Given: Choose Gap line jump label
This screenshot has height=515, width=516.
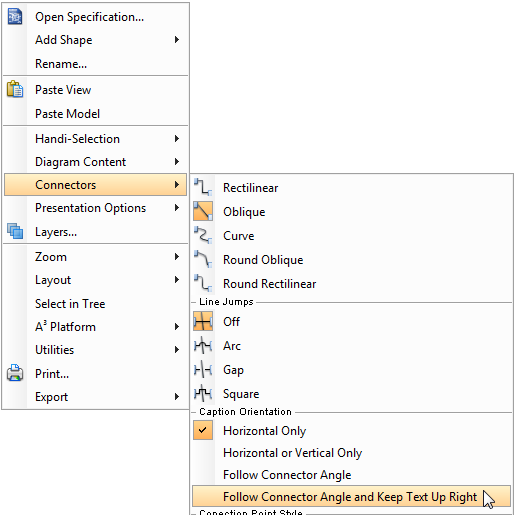Looking at the screenshot, I should [x=233, y=370].
